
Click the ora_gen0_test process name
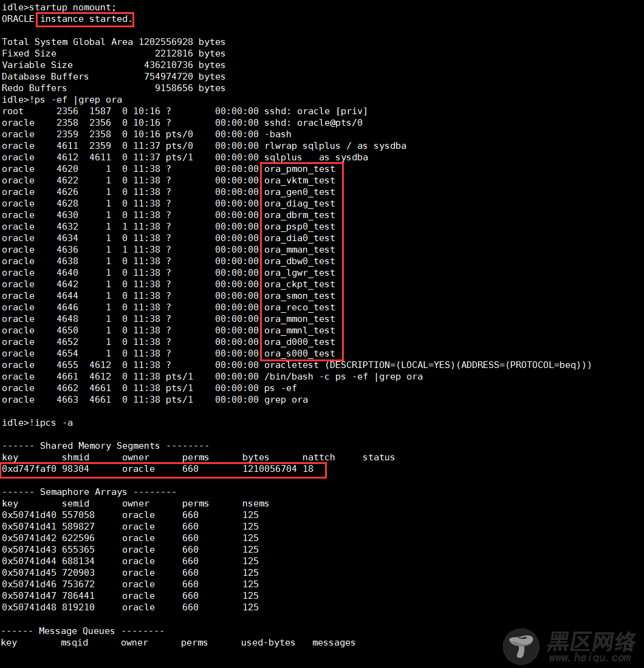[300, 192]
